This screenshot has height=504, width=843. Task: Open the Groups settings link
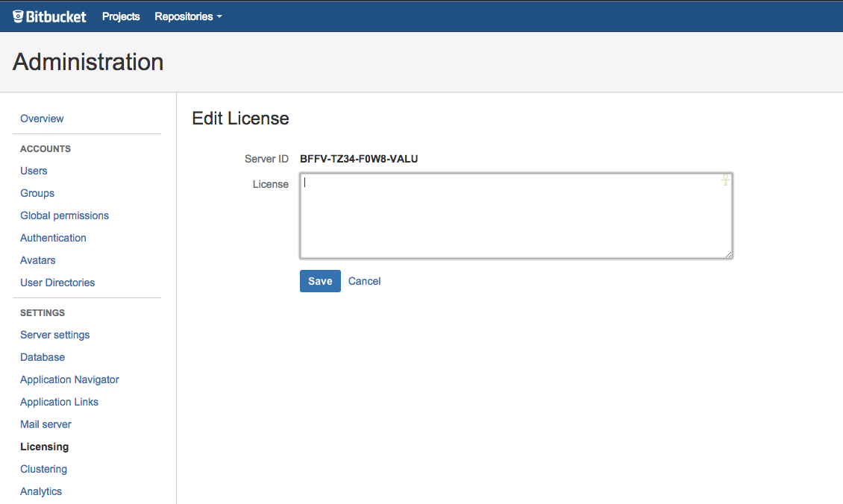point(37,193)
